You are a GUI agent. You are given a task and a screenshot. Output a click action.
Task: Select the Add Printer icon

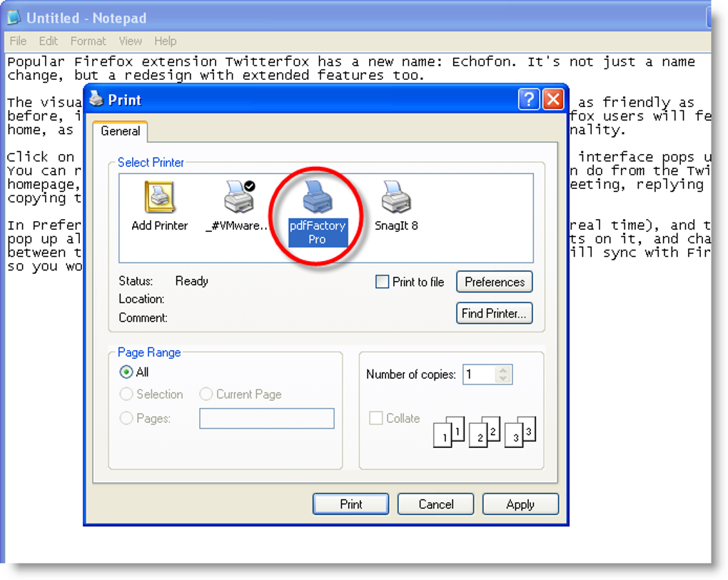point(159,197)
